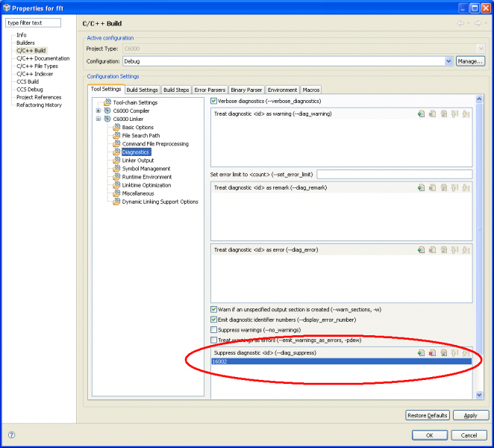The height and width of the screenshot is (448, 494).
Task: Go back in properties history
Action: click(460, 23)
